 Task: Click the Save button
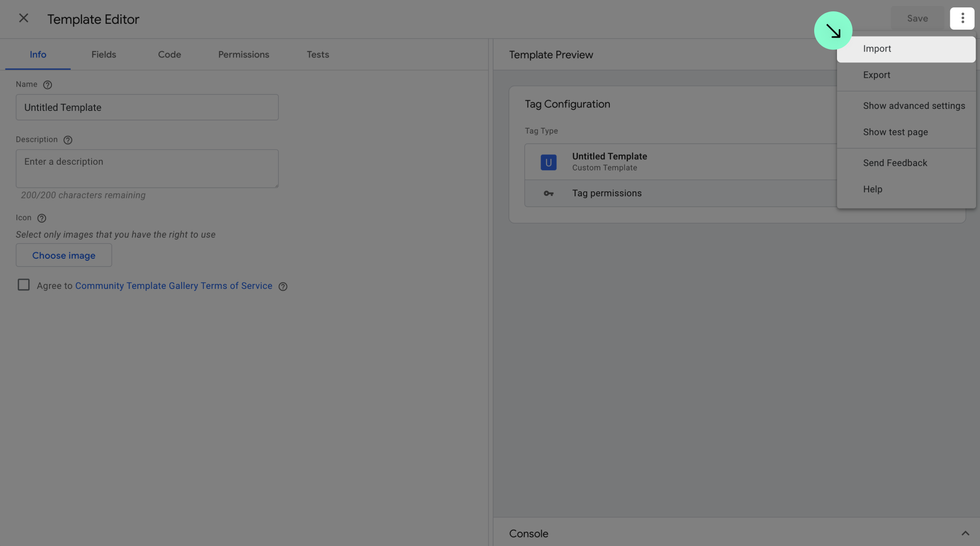(917, 18)
